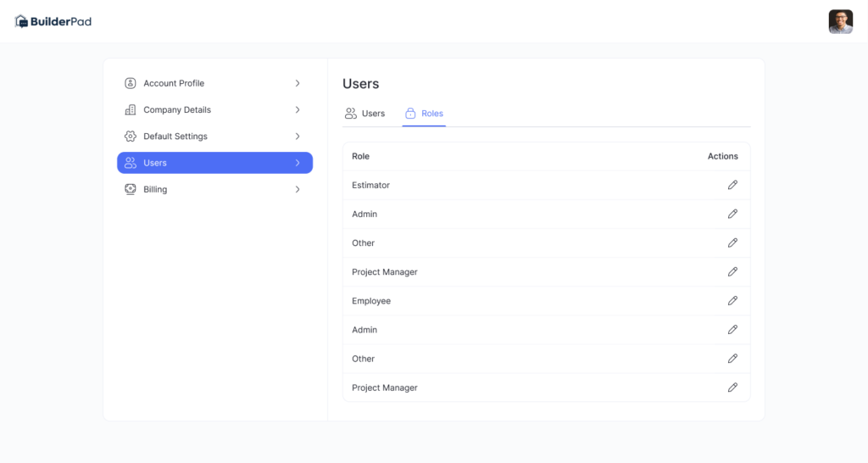This screenshot has width=868, height=463.
Task: Click the Employee role name
Action: [x=371, y=301]
